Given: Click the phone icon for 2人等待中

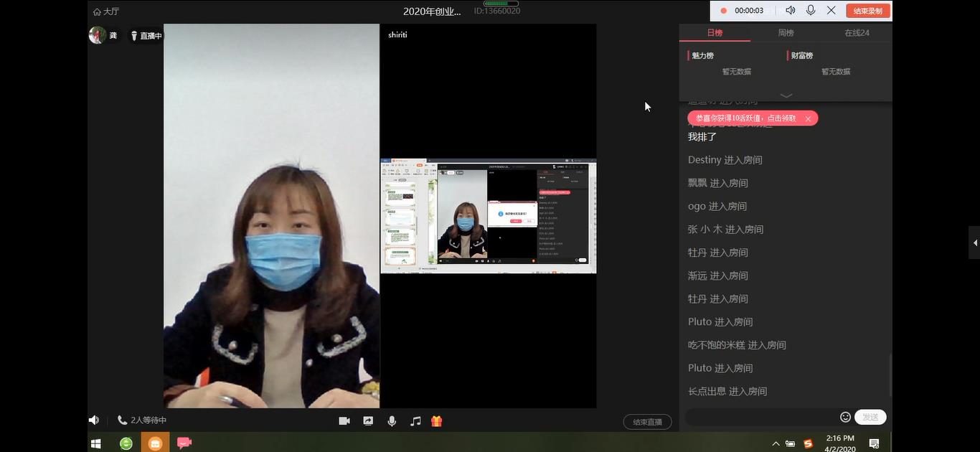Looking at the screenshot, I should 122,420.
